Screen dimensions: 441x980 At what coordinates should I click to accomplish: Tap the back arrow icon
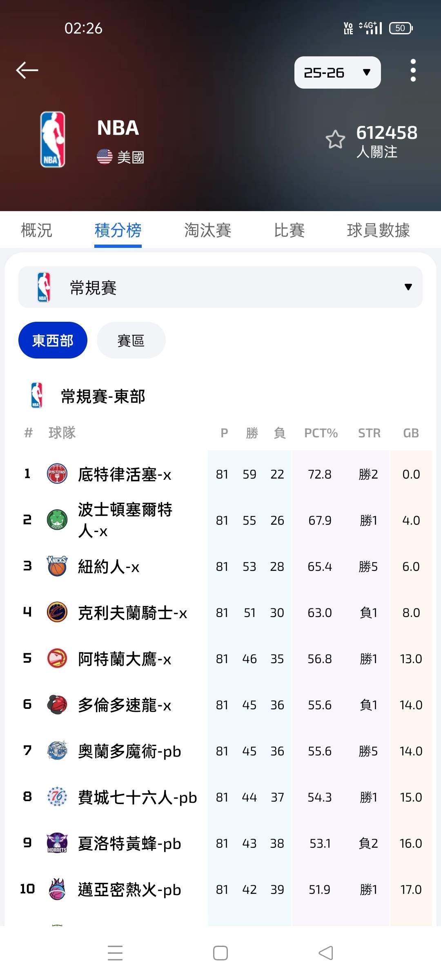click(x=27, y=70)
